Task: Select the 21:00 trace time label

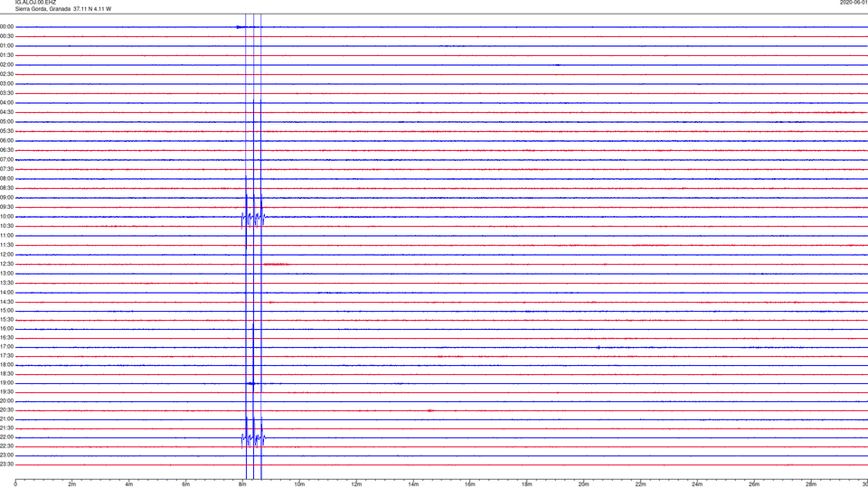Action: coord(6,418)
